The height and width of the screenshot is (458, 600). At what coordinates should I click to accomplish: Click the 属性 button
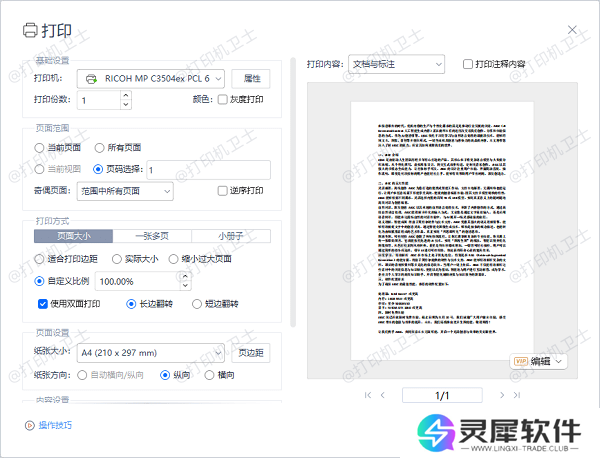(x=251, y=79)
